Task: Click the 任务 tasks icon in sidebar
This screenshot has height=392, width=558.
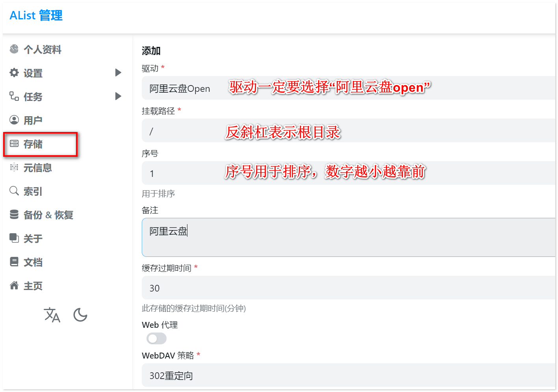Action: pos(14,97)
